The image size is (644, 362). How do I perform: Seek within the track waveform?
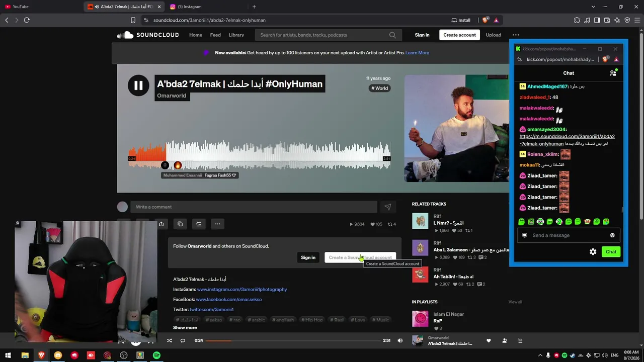[x=260, y=155]
